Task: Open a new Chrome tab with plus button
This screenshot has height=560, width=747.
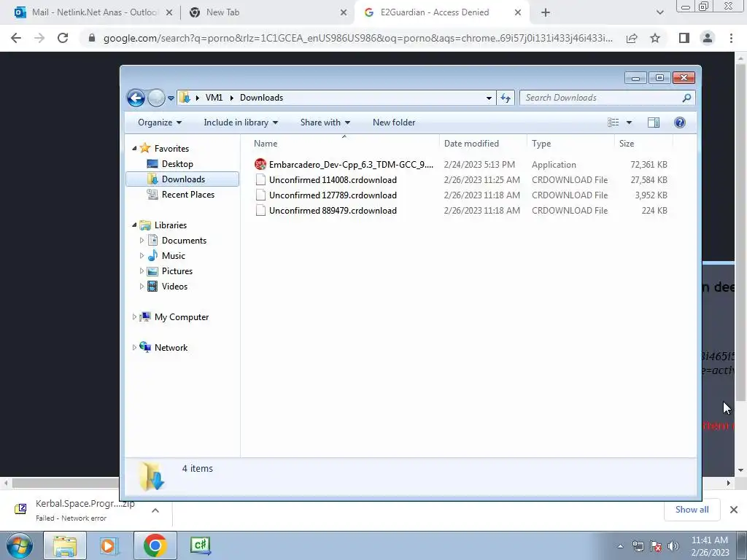Action: pyautogui.click(x=546, y=13)
